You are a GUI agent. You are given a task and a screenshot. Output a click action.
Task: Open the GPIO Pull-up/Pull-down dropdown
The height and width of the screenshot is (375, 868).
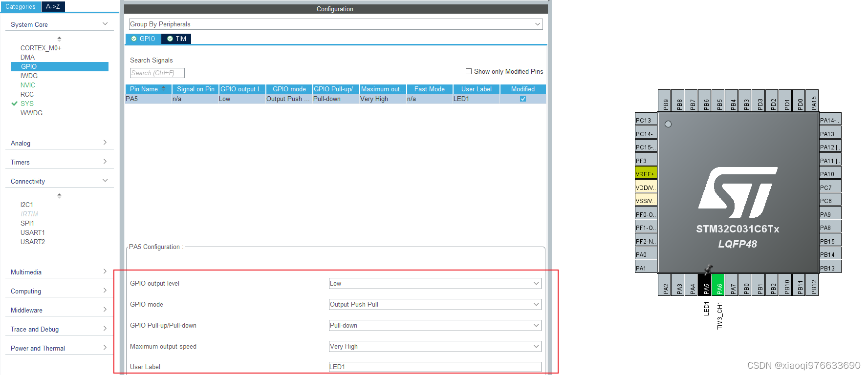435,325
